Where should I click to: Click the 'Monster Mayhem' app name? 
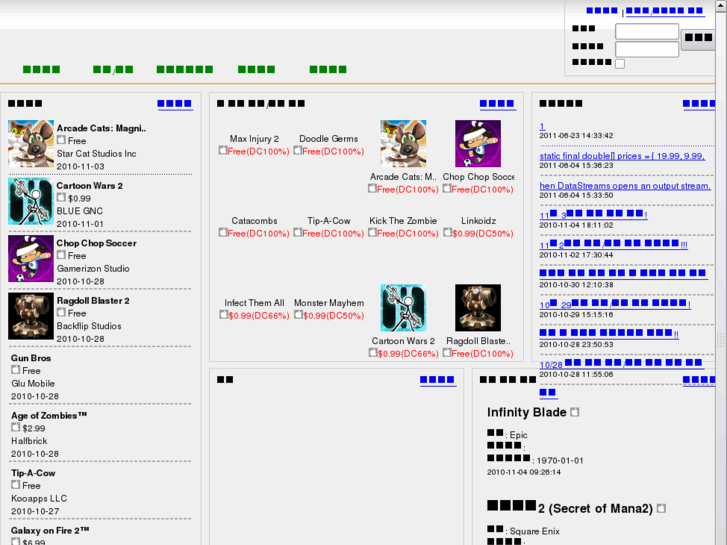[x=329, y=303]
